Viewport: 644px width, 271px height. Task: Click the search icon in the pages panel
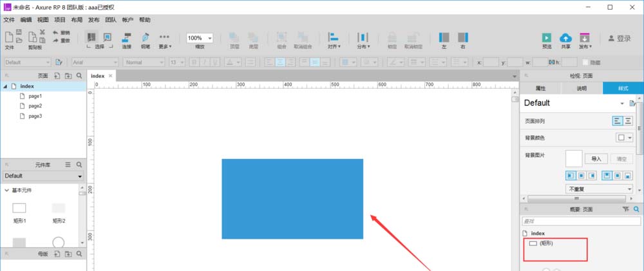(79, 76)
